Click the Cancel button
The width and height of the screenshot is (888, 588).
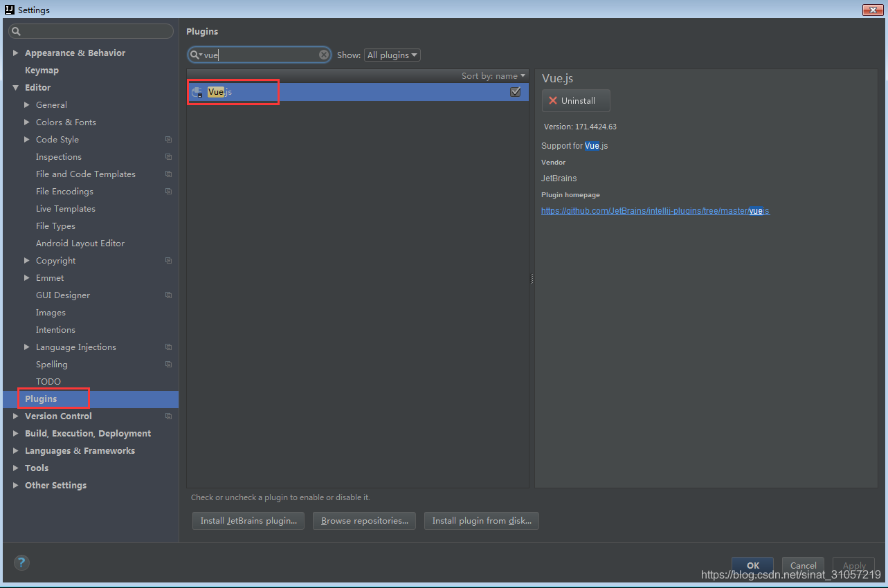804,565
